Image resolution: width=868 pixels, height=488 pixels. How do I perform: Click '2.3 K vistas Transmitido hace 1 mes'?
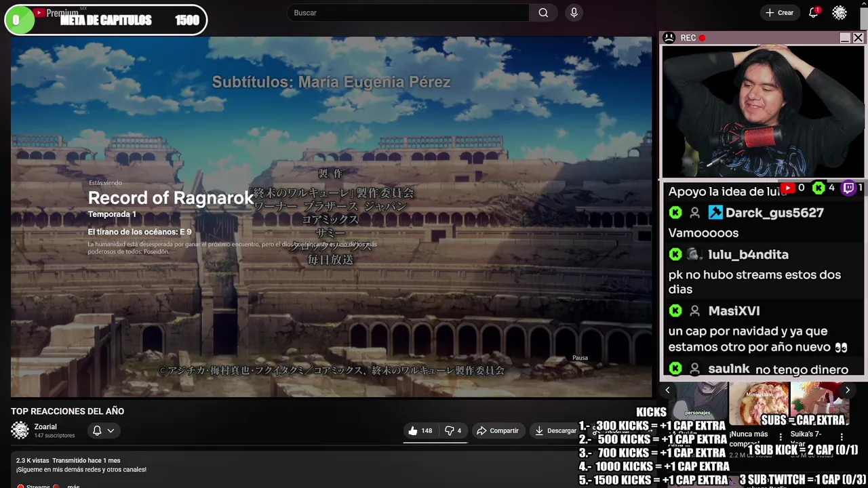click(68, 460)
